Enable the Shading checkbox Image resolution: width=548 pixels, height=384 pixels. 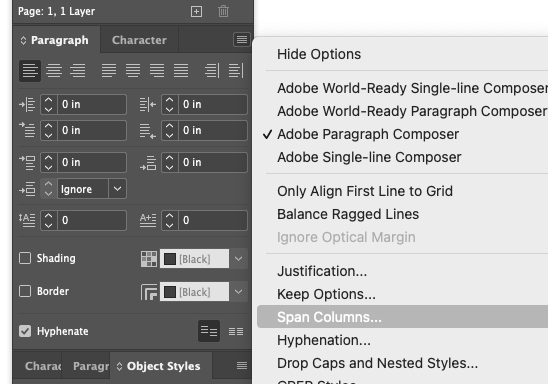pyautogui.click(x=25, y=258)
